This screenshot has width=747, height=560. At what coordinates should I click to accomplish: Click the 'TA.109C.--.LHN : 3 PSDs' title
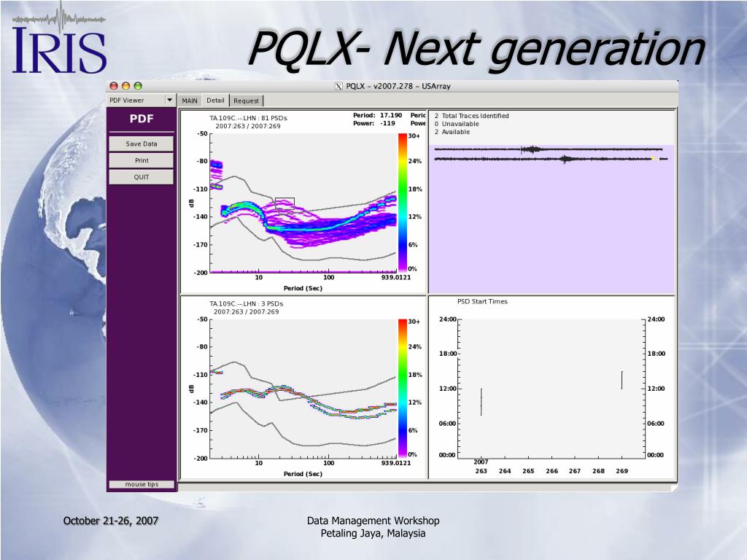247,304
